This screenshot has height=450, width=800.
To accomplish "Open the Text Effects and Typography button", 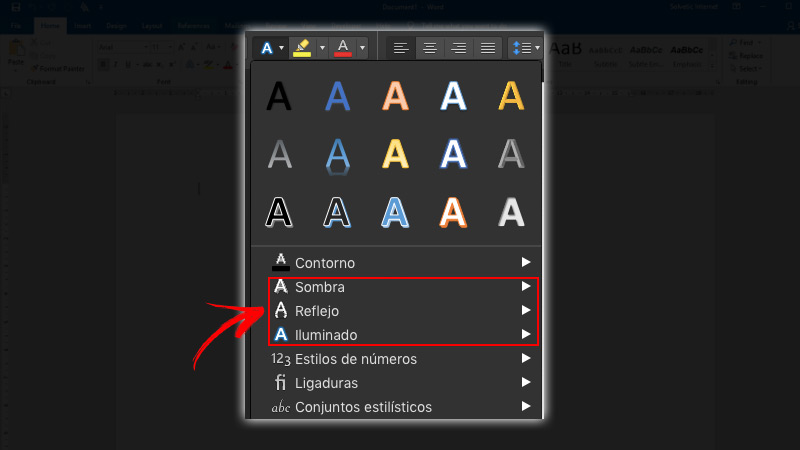I will [267, 48].
